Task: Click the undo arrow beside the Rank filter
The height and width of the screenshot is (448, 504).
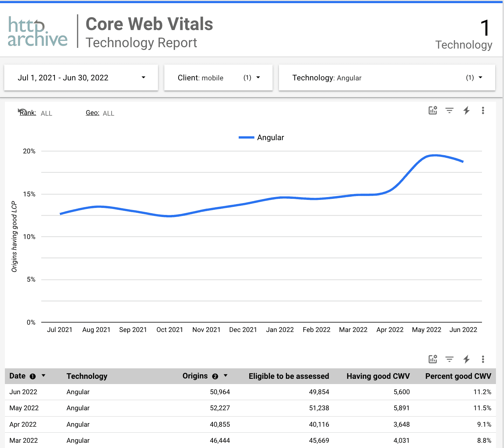Action: [21, 110]
